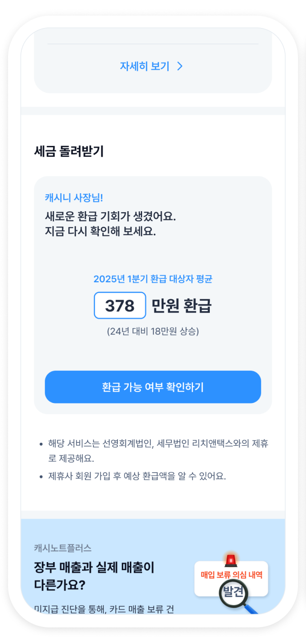This screenshot has height=644, width=306.
Task: Click the red siren icon
Action: 231,561
